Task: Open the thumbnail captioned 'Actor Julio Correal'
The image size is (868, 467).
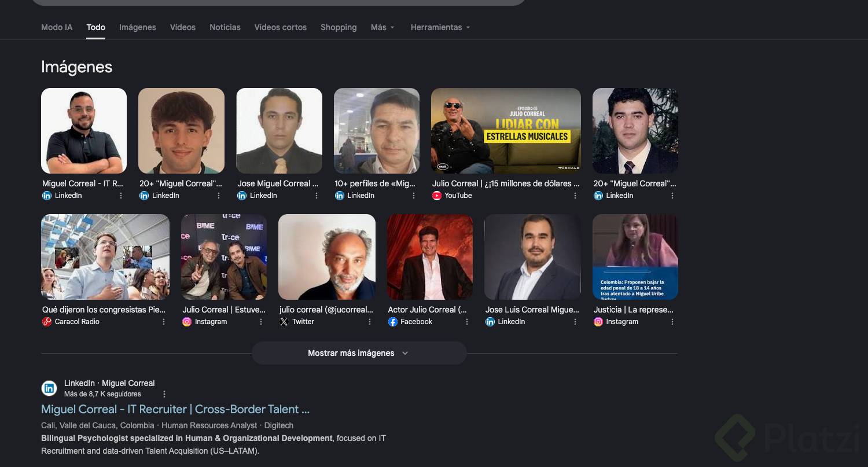Action: (x=430, y=257)
